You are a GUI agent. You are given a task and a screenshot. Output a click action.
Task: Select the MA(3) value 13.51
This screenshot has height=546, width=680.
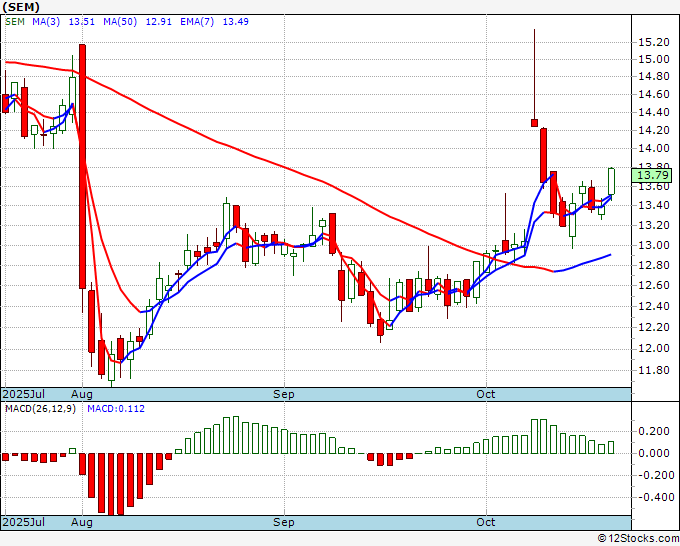82,22
